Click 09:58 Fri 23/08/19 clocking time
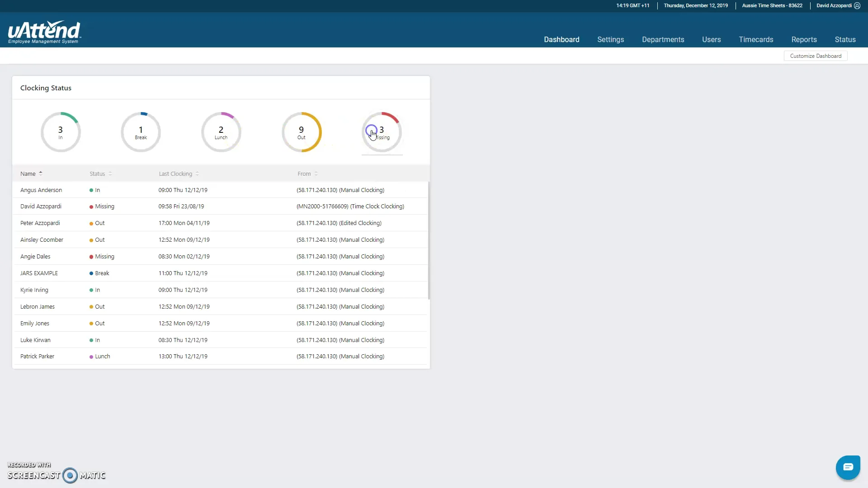 181,206
